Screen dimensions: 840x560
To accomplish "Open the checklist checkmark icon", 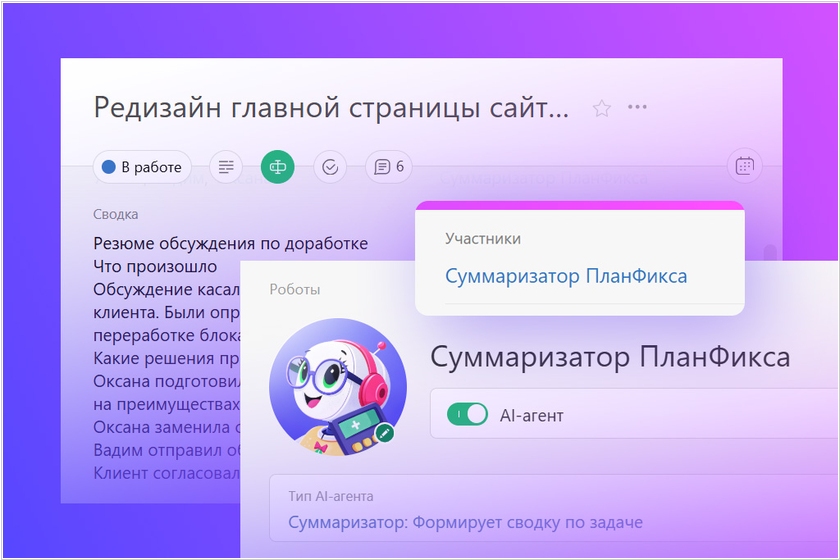I will coord(330,167).
